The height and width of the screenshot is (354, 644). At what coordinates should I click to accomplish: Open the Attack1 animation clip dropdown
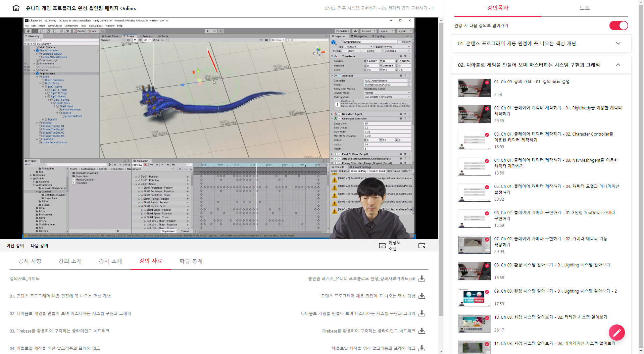tap(153, 169)
